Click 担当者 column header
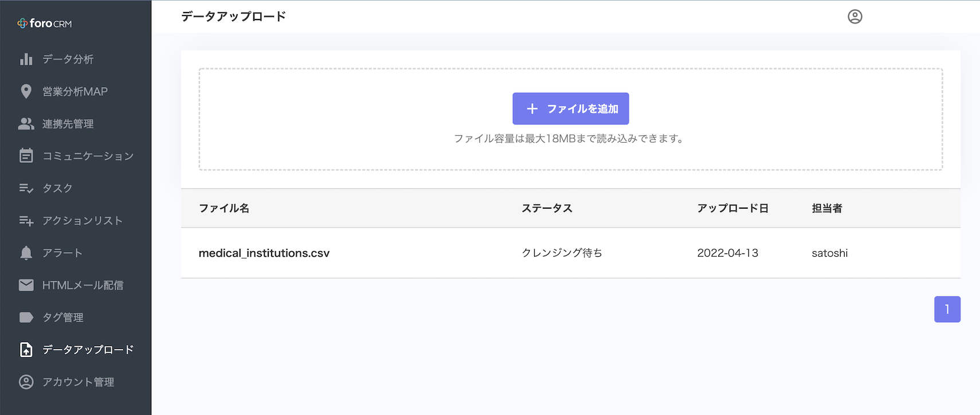Screen dimensions: 980x415 [827, 208]
